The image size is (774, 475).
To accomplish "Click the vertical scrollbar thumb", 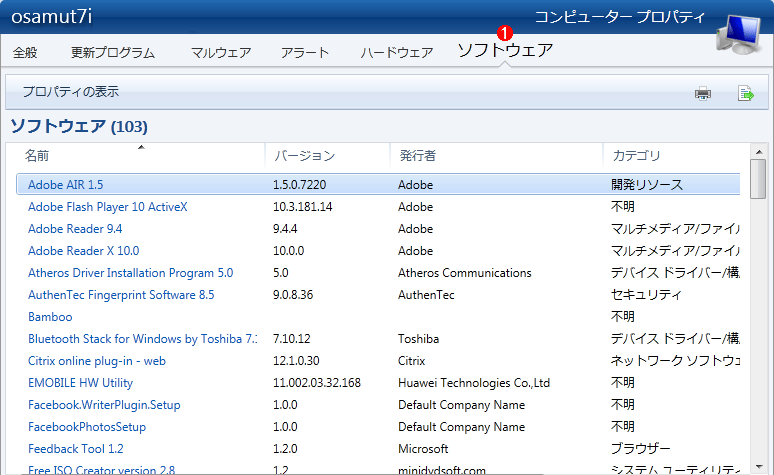I will (x=758, y=179).
